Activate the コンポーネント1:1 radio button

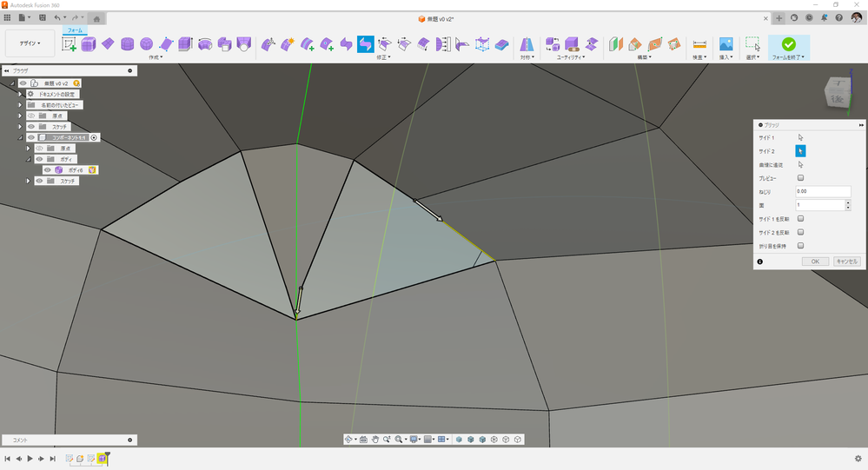[x=94, y=137]
